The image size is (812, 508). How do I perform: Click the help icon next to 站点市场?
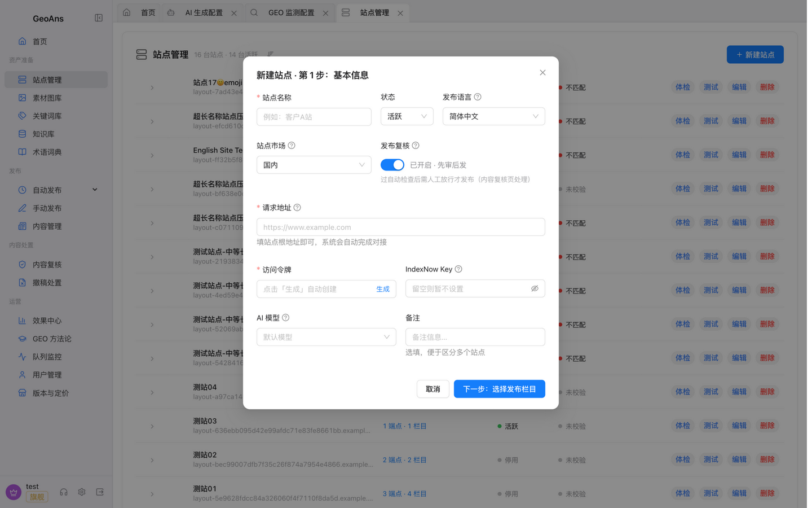tap(292, 146)
